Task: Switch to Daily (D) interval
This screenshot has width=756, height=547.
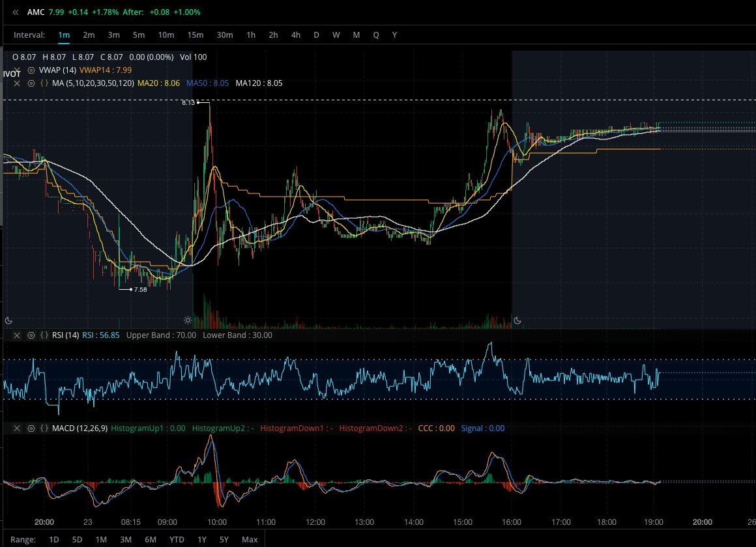Action: point(316,35)
